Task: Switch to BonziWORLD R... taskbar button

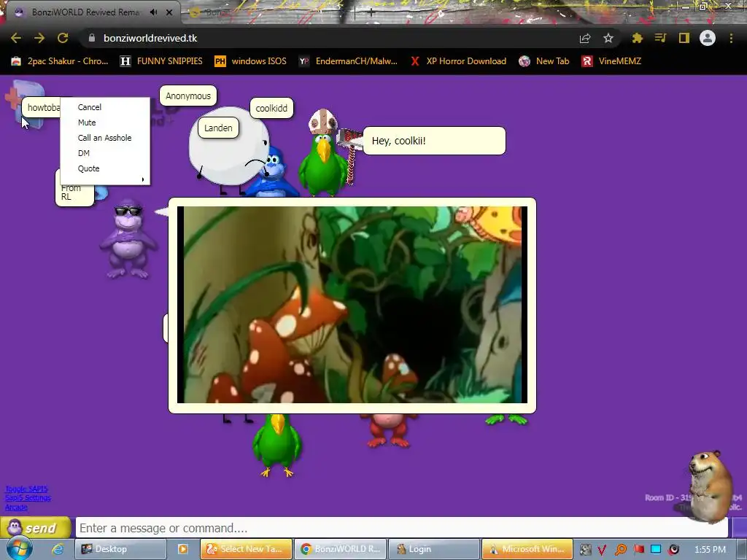Action: click(340, 549)
